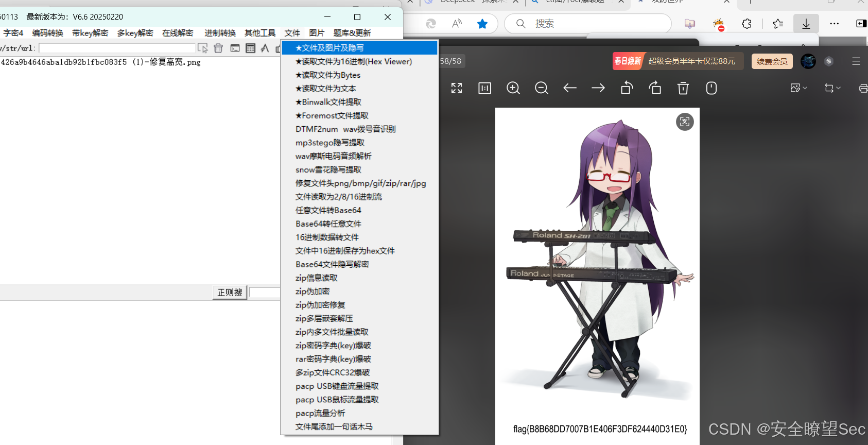Click the browser 搜索 address bar
868x445 pixels.
pos(588,24)
